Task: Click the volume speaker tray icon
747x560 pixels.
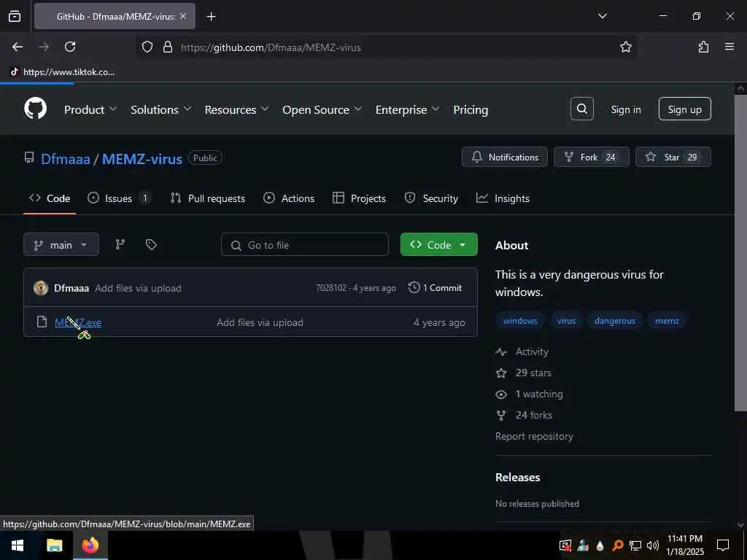Action: [653, 545]
